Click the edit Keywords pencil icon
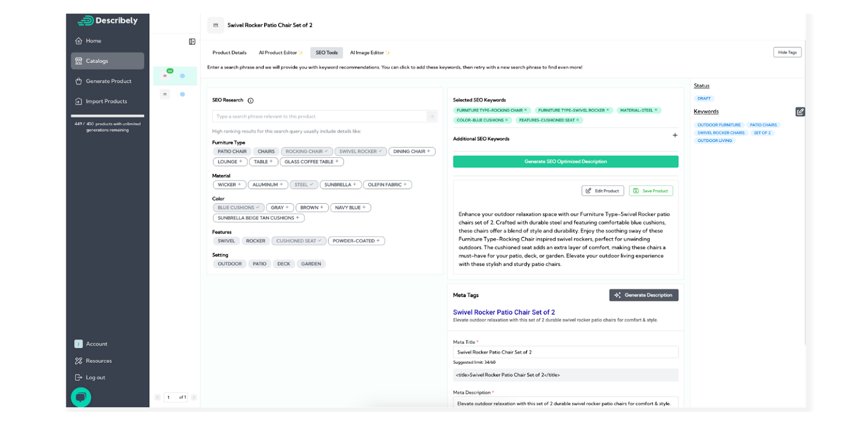The height and width of the screenshot is (426, 868). [800, 112]
